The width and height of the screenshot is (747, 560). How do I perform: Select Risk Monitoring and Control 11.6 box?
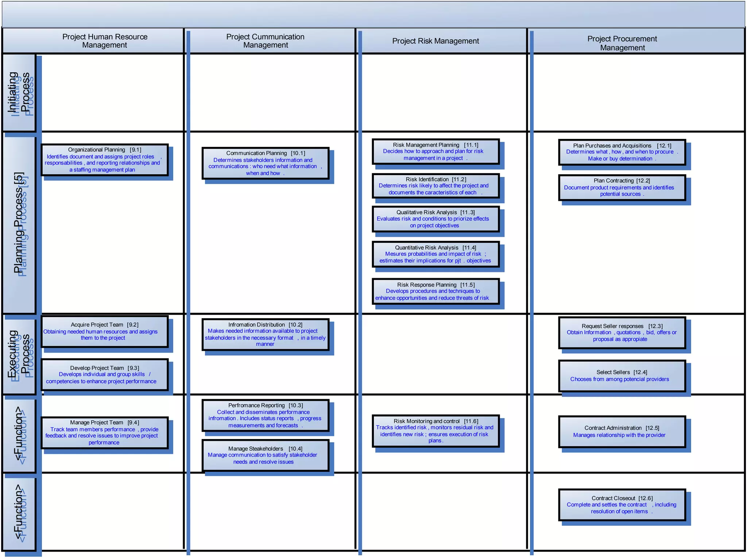click(x=436, y=431)
